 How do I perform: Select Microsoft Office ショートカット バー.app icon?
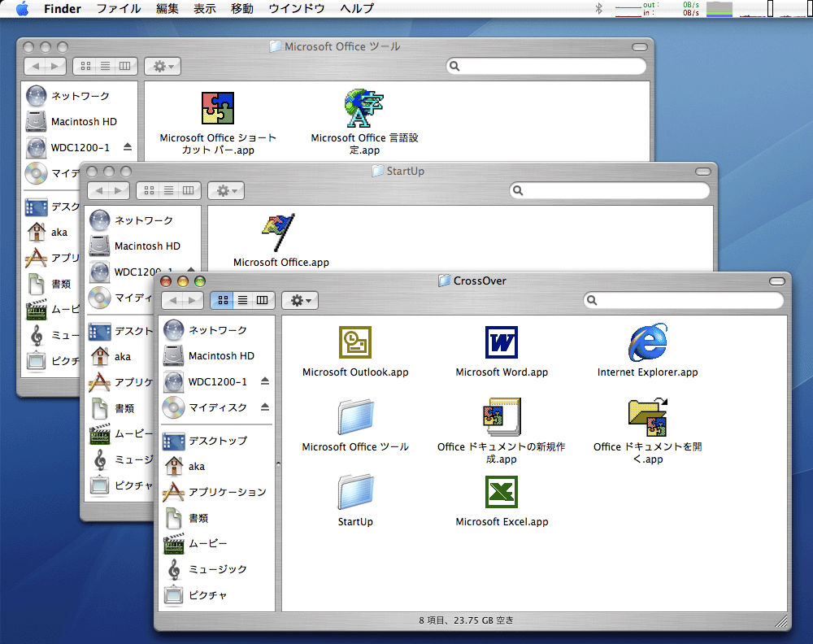pyautogui.click(x=218, y=108)
